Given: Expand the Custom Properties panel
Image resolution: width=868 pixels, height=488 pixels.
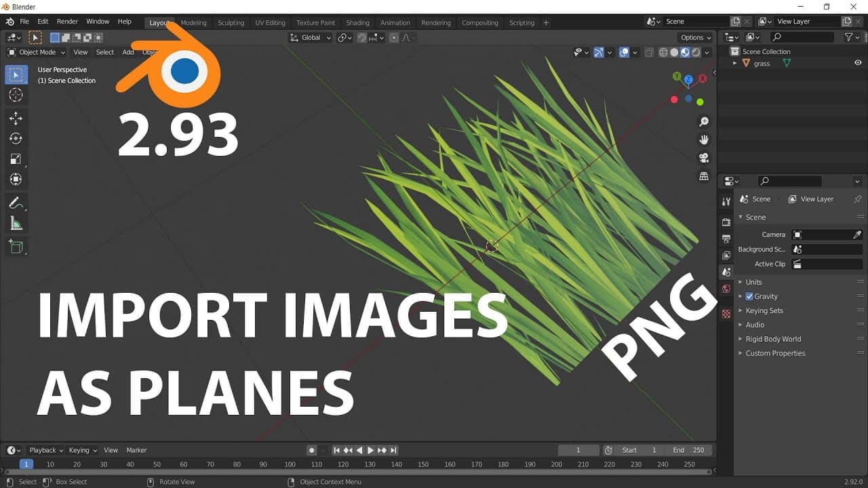Looking at the screenshot, I should pyautogui.click(x=775, y=353).
